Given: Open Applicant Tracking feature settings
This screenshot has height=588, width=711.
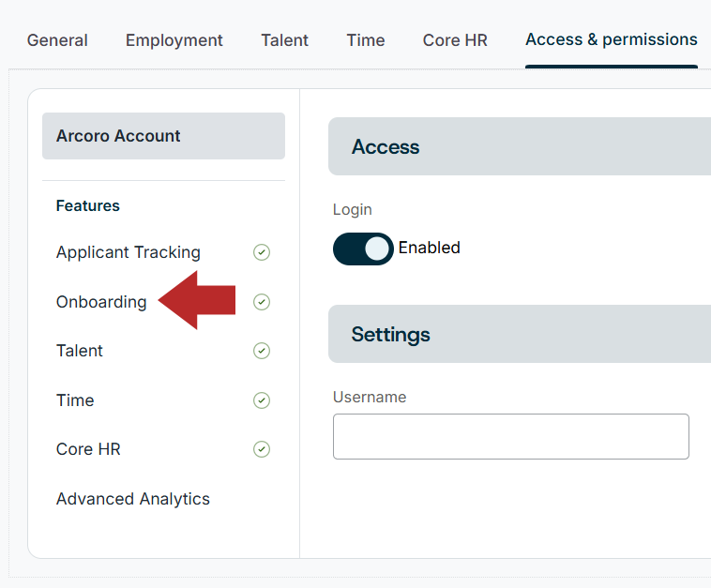Looking at the screenshot, I should click(x=129, y=252).
